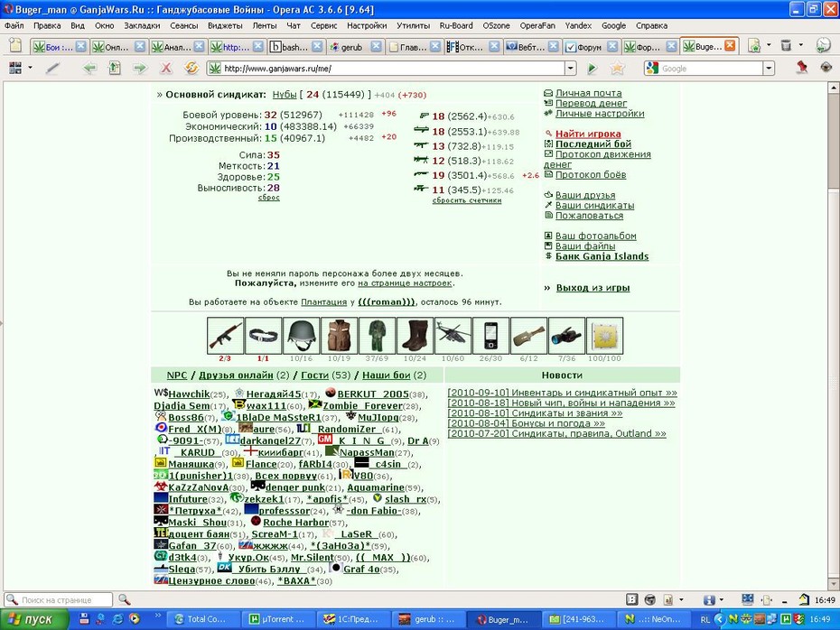Click the AK rifle weapon slot icon
This screenshot has width=840, height=630.
click(225, 335)
